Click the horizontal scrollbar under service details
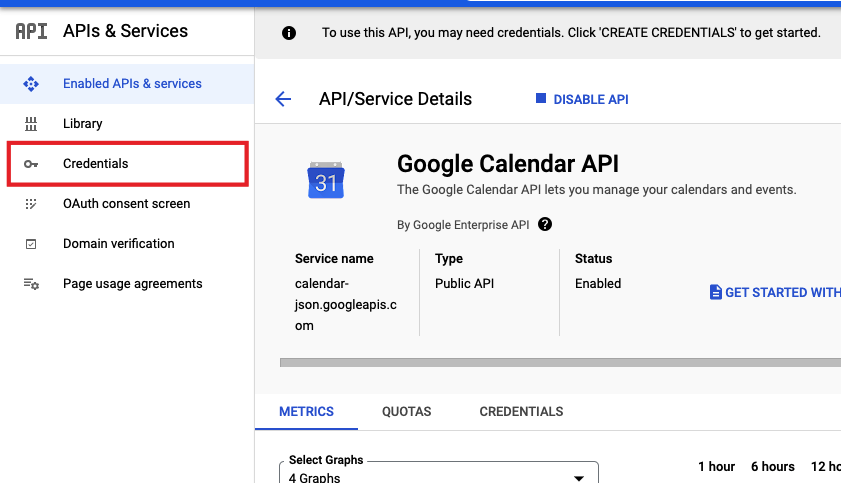This screenshot has width=841, height=483. (560, 363)
